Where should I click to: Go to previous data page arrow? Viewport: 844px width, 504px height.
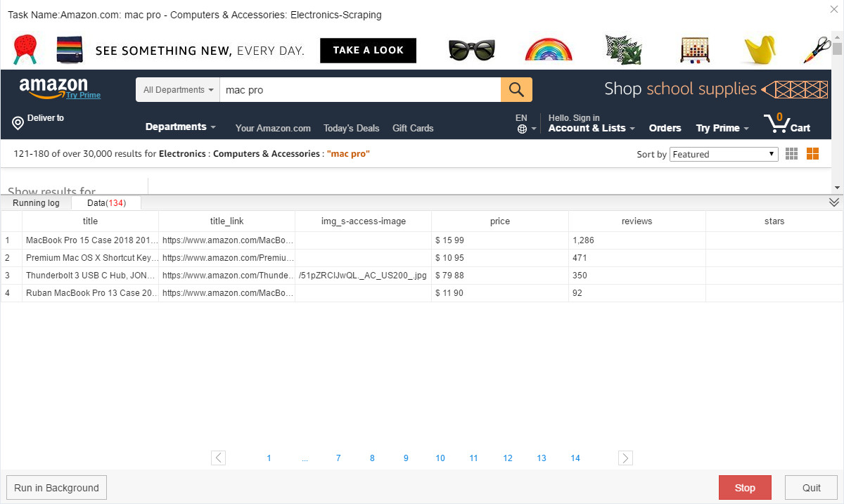click(x=219, y=458)
